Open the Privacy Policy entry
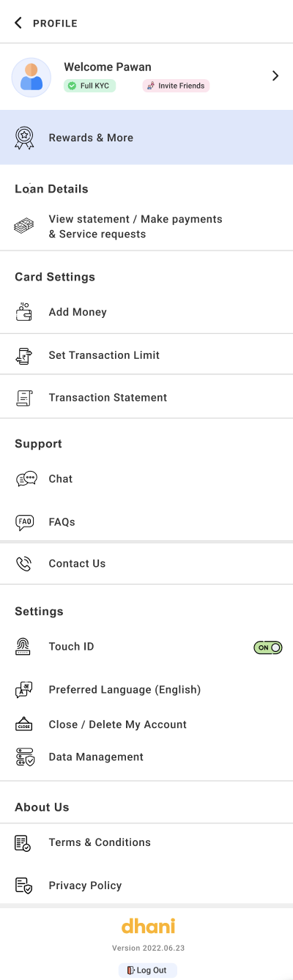The image size is (293, 980). [146, 886]
